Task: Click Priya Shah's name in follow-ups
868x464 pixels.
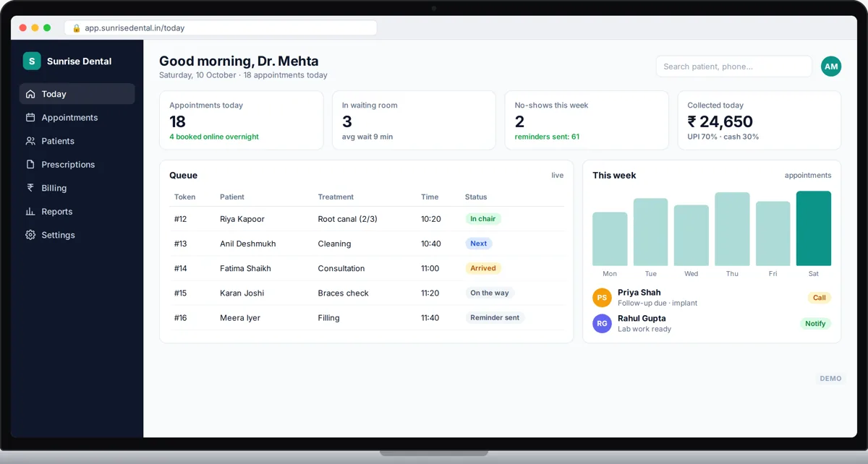Action: (639, 293)
